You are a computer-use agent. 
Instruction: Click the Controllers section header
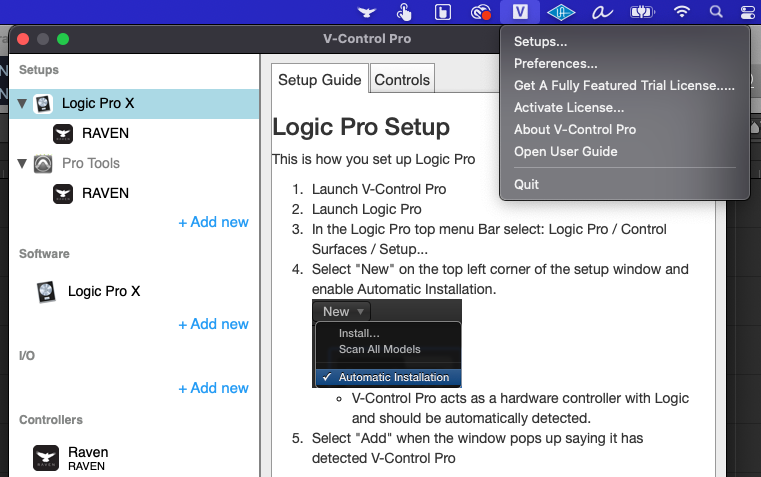51,420
